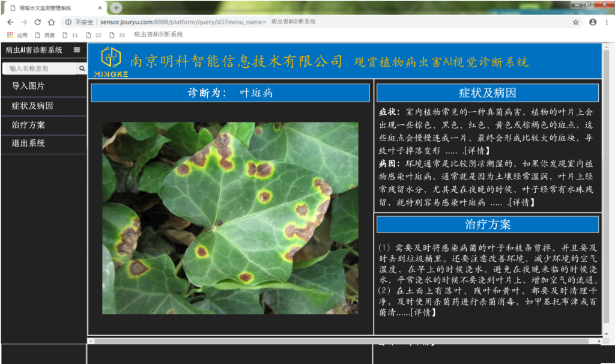Screen dimensions: 615x364
Task: Click the 百度 bookmark in bookmarks bar
Action: [x=45, y=35]
